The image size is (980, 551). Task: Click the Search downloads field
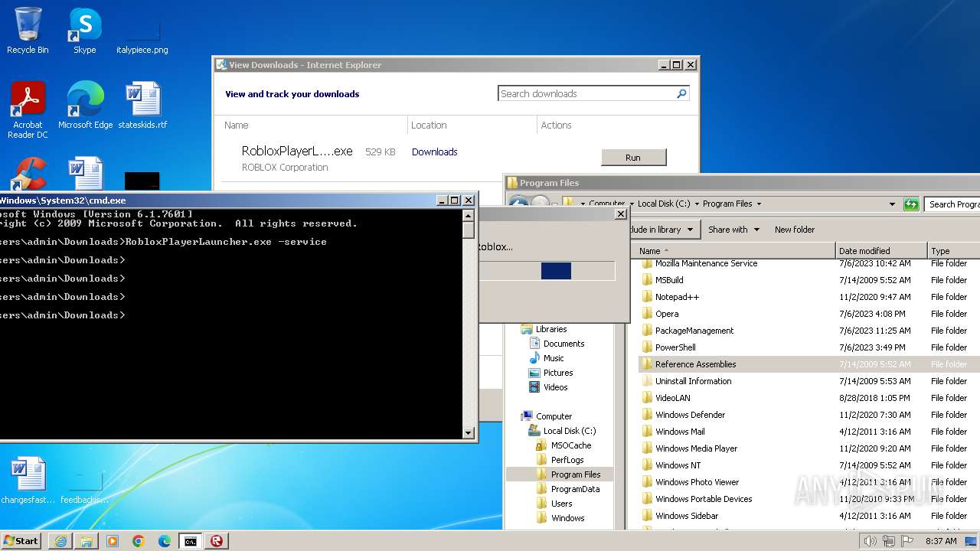point(585,93)
